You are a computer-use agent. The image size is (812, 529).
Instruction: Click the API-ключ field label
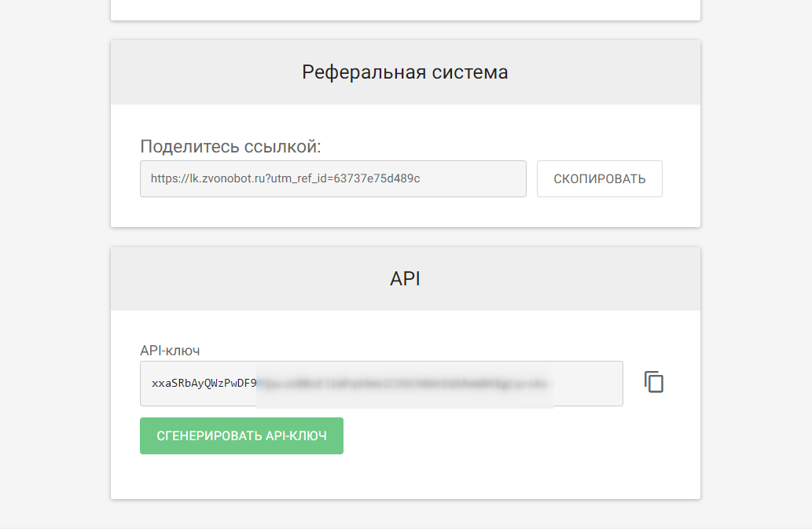170,351
